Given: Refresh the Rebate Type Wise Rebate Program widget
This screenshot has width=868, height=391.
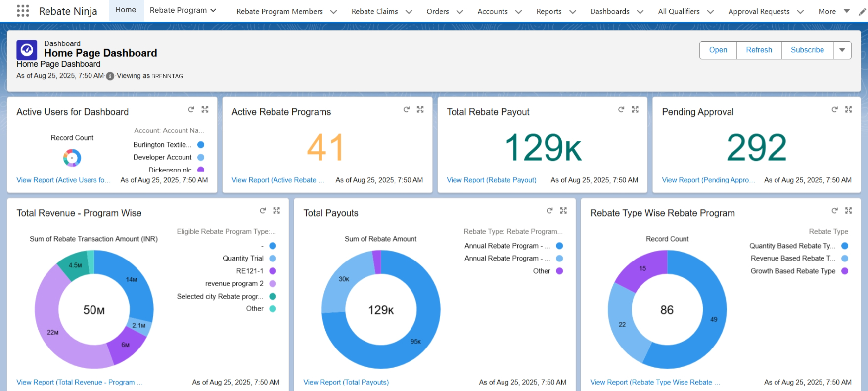Looking at the screenshot, I should click(x=834, y=211).
